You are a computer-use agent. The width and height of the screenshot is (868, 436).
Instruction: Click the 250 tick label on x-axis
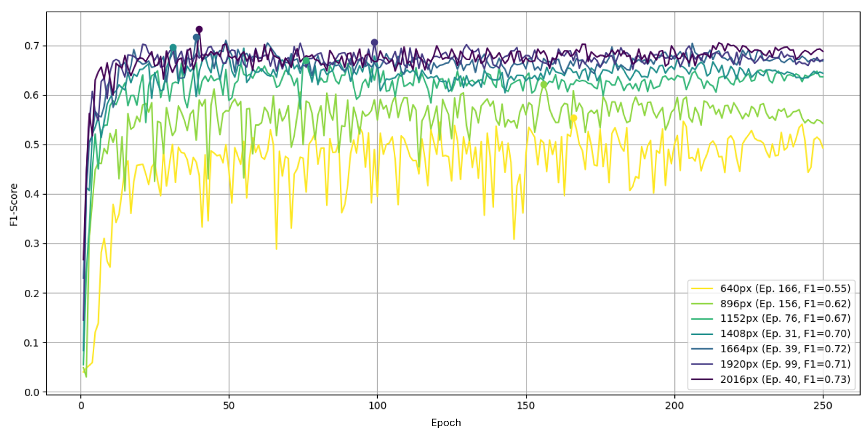coord(823,406)
